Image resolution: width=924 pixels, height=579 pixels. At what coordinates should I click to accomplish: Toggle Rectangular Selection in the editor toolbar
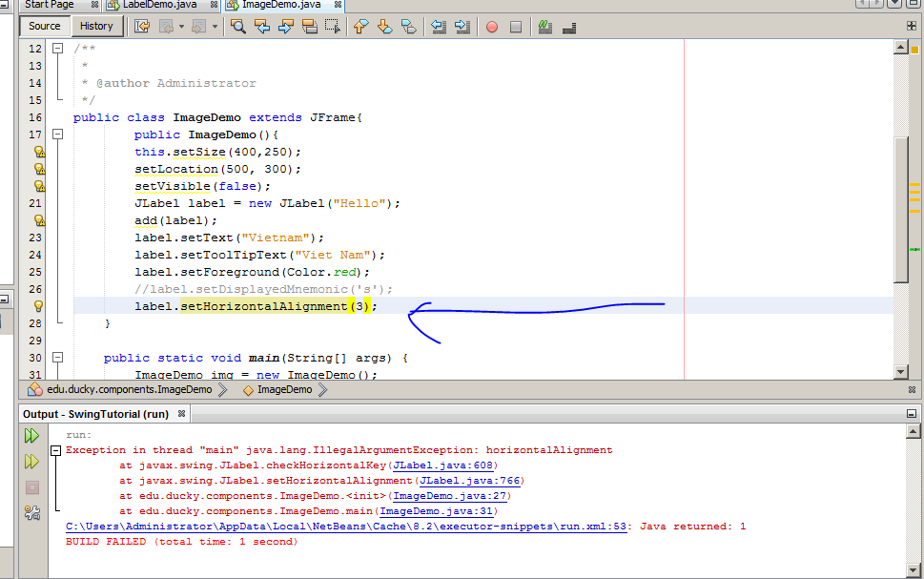333,27
